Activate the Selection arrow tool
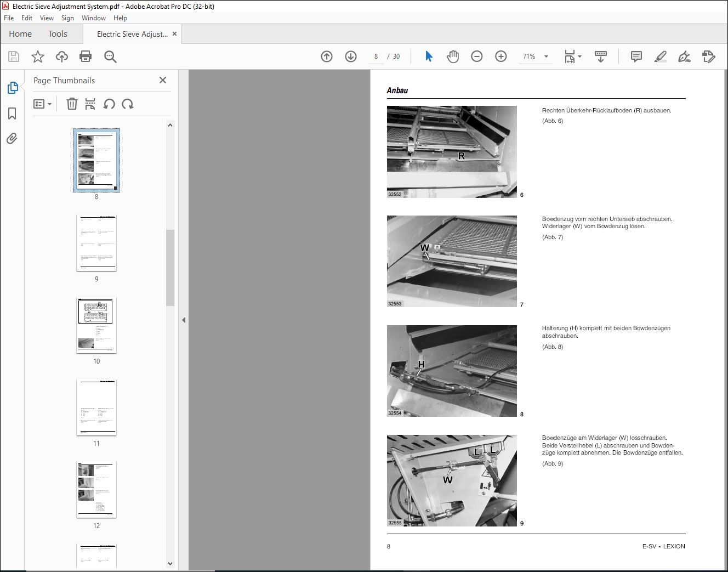Image resolution: width=728 pixels, height=572 pixels. click(429, 56)
